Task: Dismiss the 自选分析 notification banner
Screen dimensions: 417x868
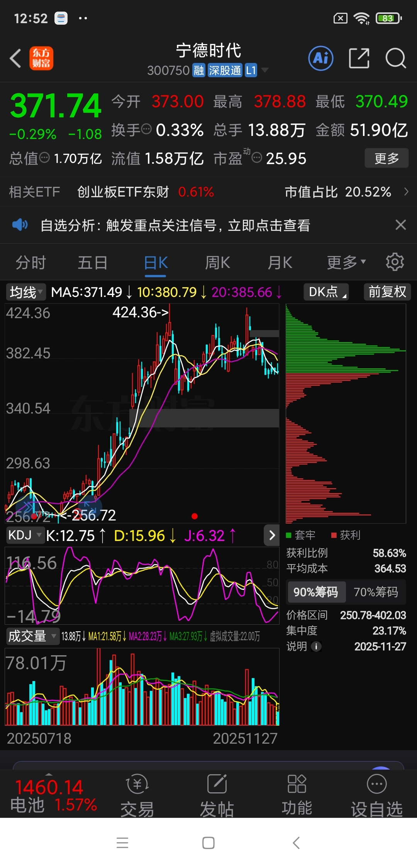Action: (x=401, y=225)
